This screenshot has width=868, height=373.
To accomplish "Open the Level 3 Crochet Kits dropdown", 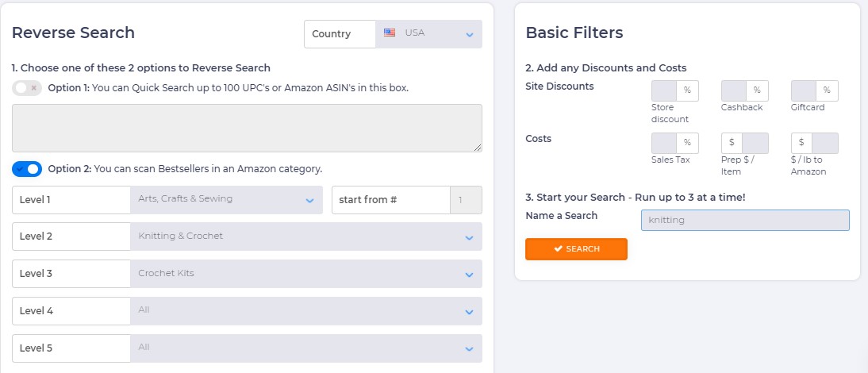I will click(x=306, y=273).
